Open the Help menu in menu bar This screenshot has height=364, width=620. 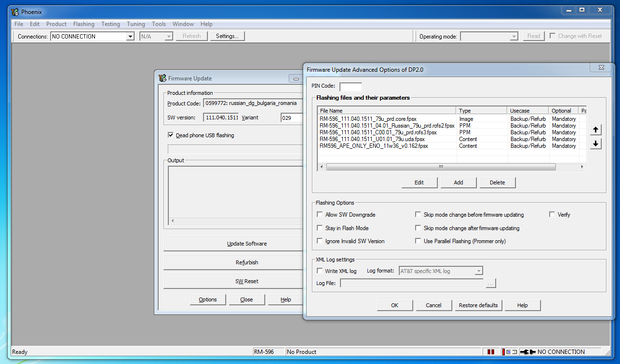[206, 24]
